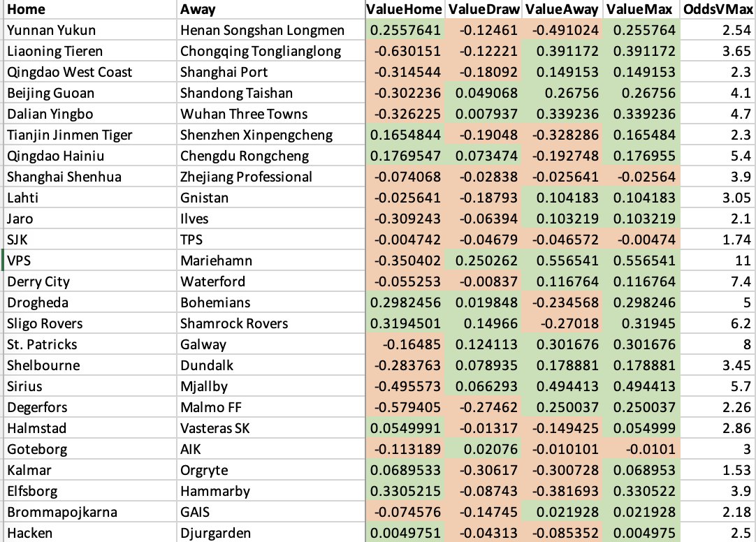The width and height of the screenshot is (756, 542).
Task: Click OddsVMax cell 1.74
Action: [x=718, y=240]
